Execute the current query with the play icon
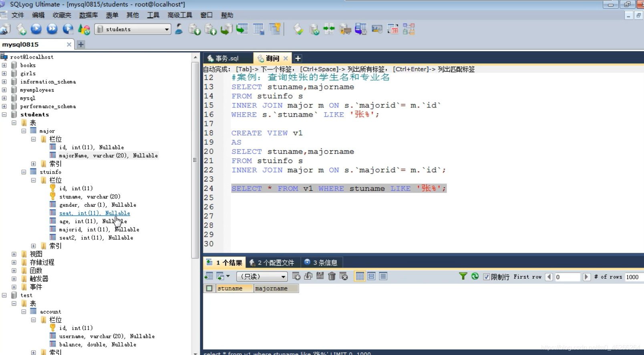This screenshot has width=644, height=355. click(x=36, y=29)
